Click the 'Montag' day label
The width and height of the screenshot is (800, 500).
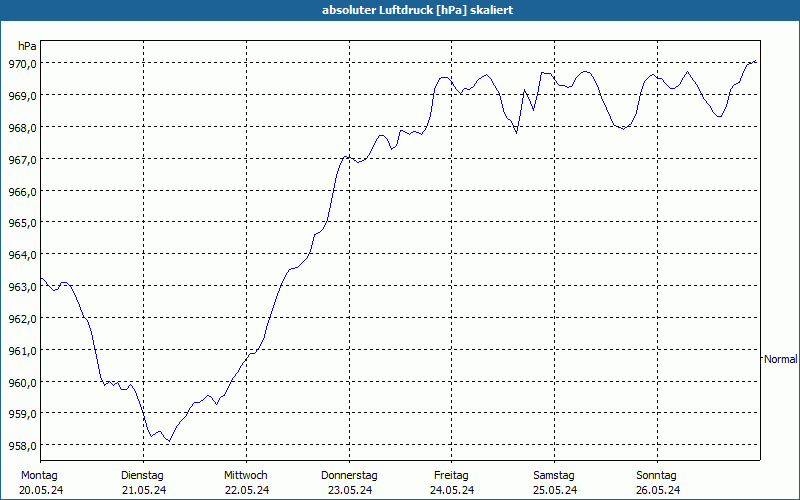click(x=39, y=476)
